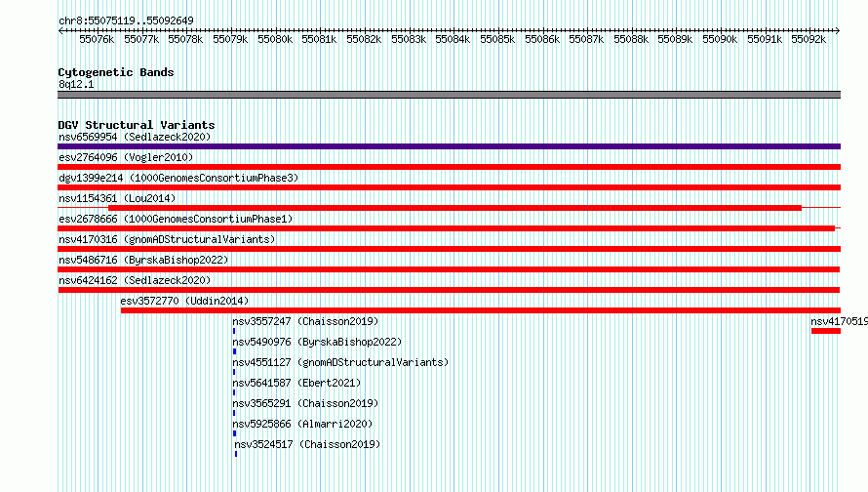
Task: Click the 55085k ruler tick label
Action: [x=497, y=39]
